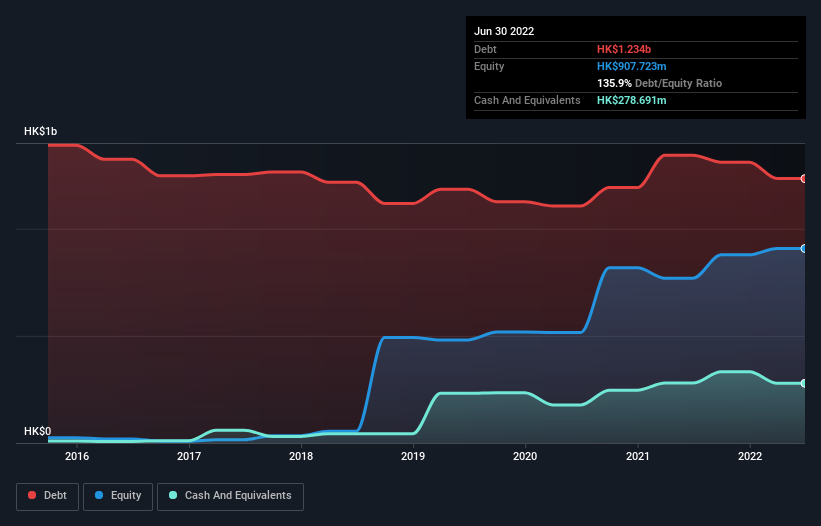
Task: Toggle Cash And Equivalents legend button
Action: [x=230, y=496]
